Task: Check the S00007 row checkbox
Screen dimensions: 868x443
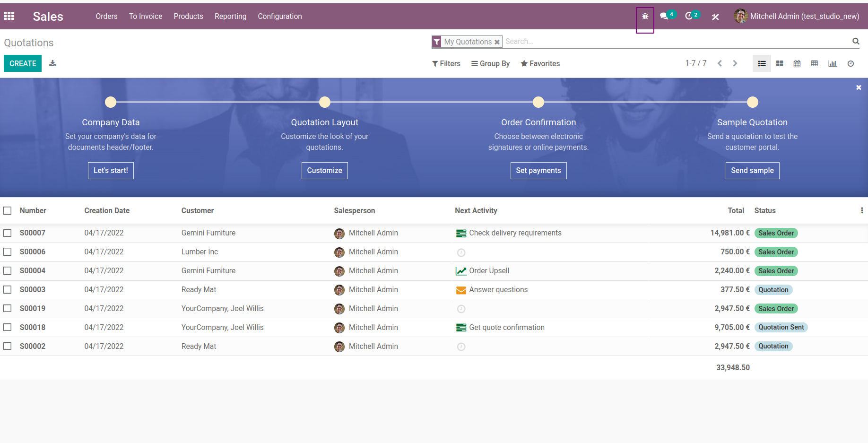Action: pos(8,233)
